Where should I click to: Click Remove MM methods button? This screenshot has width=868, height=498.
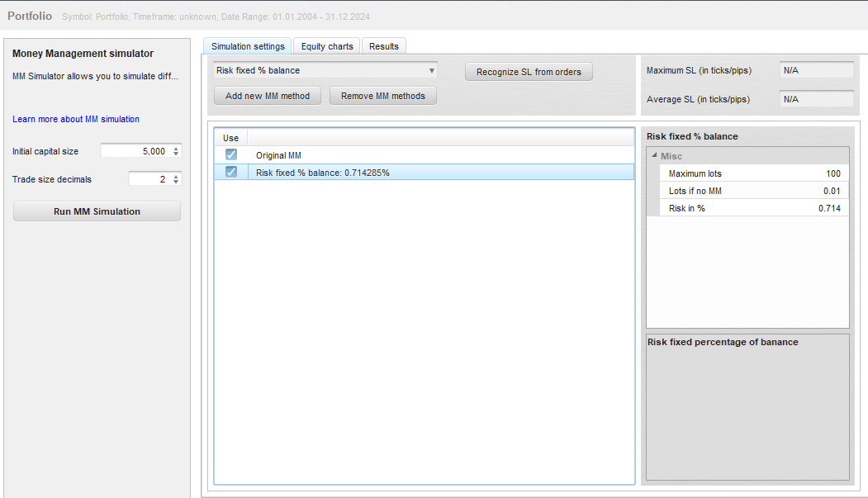(x=382, y=96)
